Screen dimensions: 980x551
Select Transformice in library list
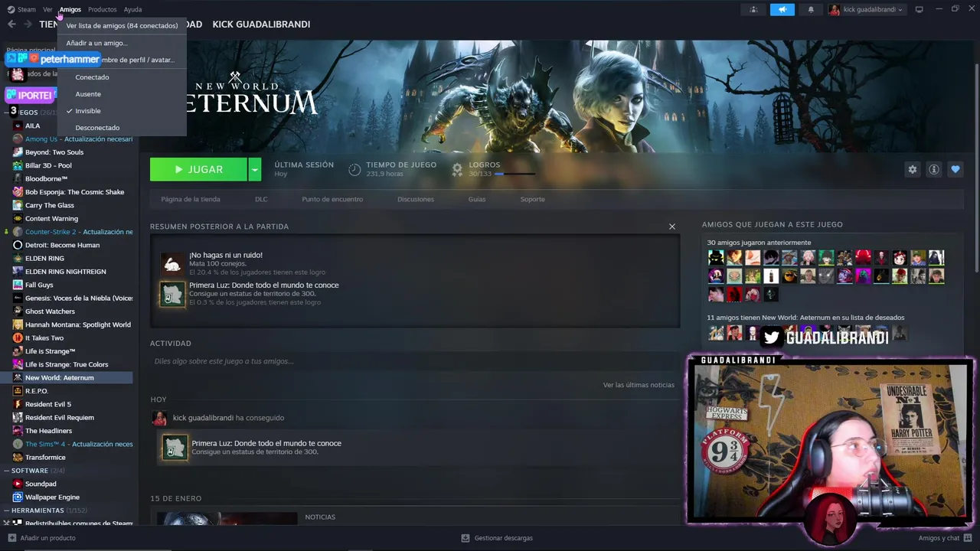click(45, 458)
